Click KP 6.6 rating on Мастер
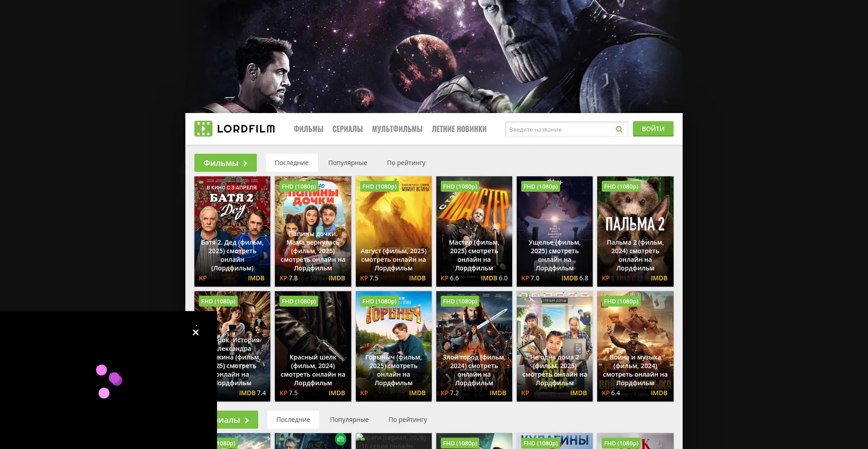Image resolution: width=868 pixels, height=449 pixels. (450, 278)
